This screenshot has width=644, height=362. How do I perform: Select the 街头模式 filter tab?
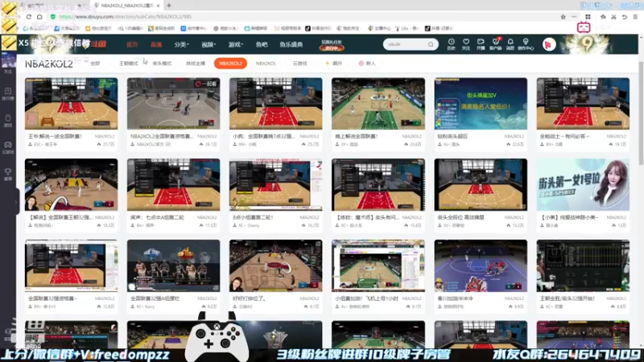click(x=162, y=64)
